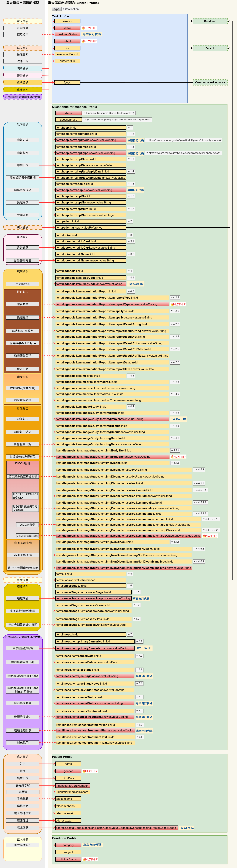Screen dimensions: 237x868
Task: Select the 主診斷代碼 box
Action: (x=23, y=284)
